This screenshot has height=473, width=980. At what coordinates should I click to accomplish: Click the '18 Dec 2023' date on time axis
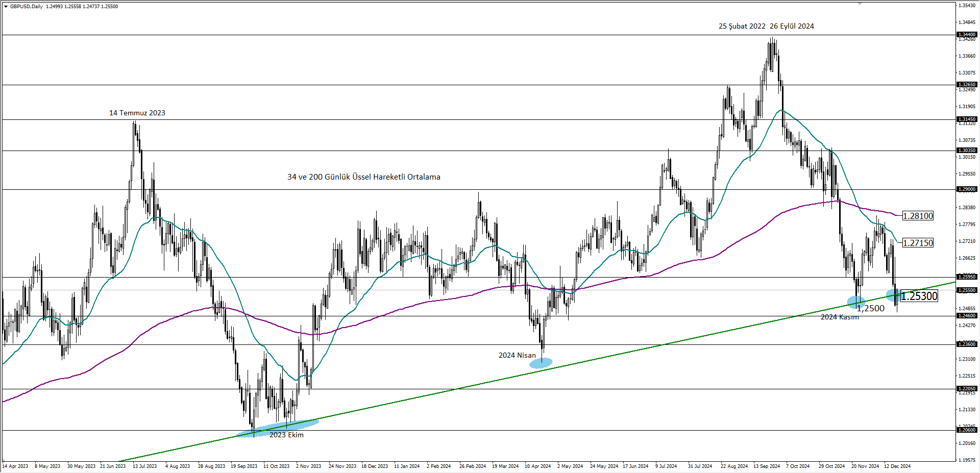point(375,466)
